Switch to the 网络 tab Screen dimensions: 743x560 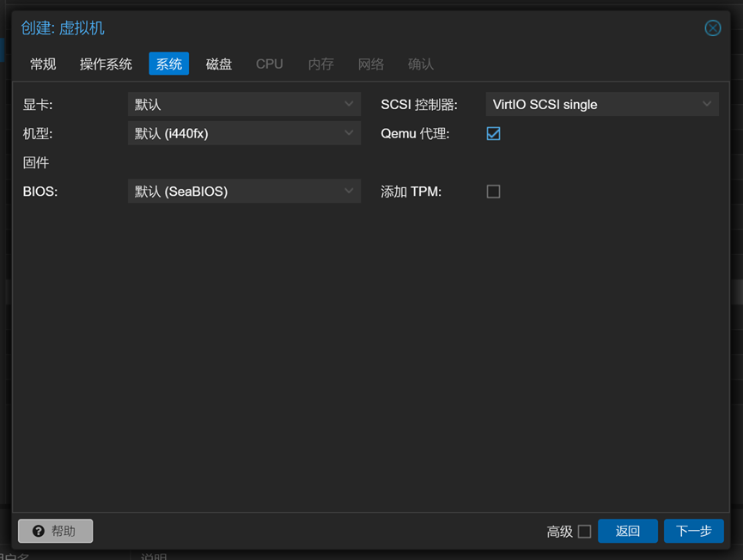tap(370, 64)
